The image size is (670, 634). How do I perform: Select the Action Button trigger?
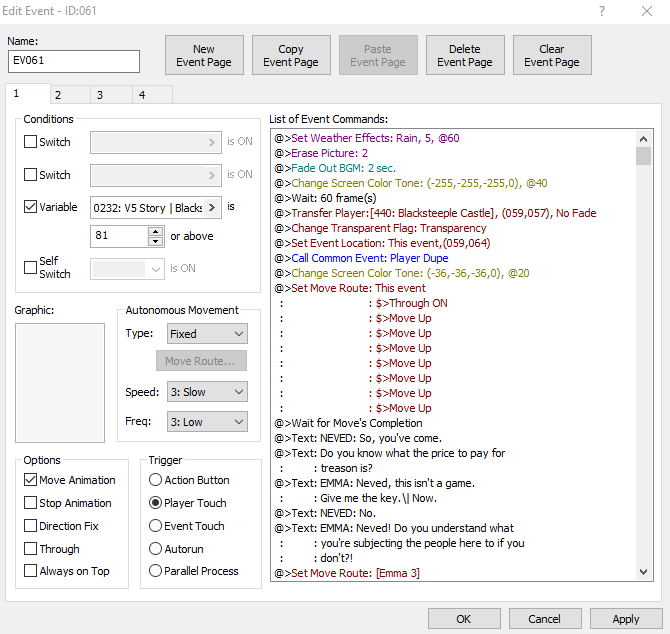click(155, 480)
